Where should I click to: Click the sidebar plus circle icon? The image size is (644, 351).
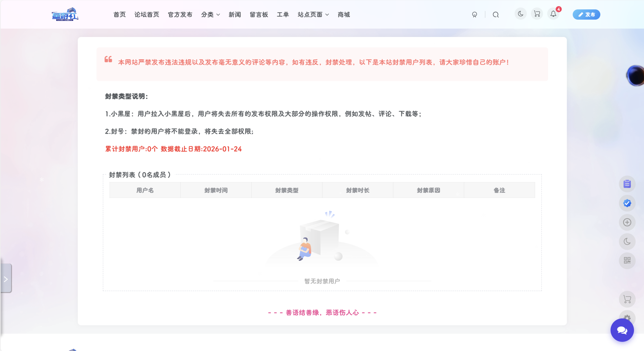tap(627, 222)
